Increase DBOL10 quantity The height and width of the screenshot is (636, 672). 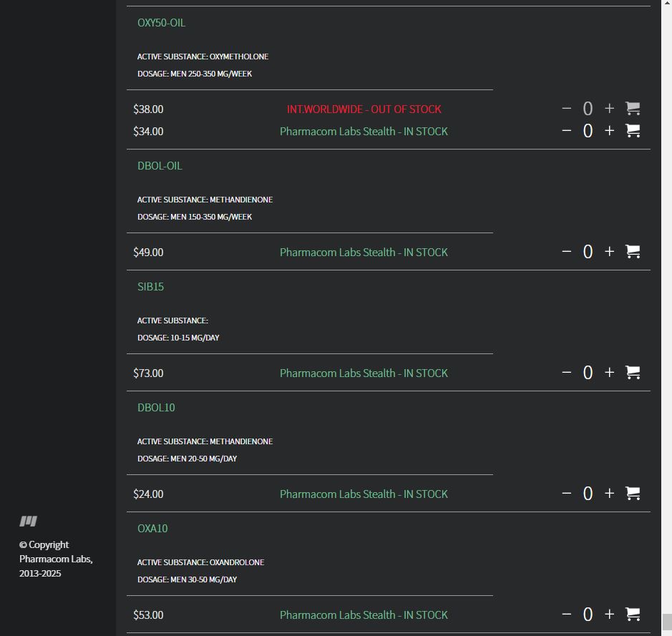pyautogui.click(x=609, y=493)
